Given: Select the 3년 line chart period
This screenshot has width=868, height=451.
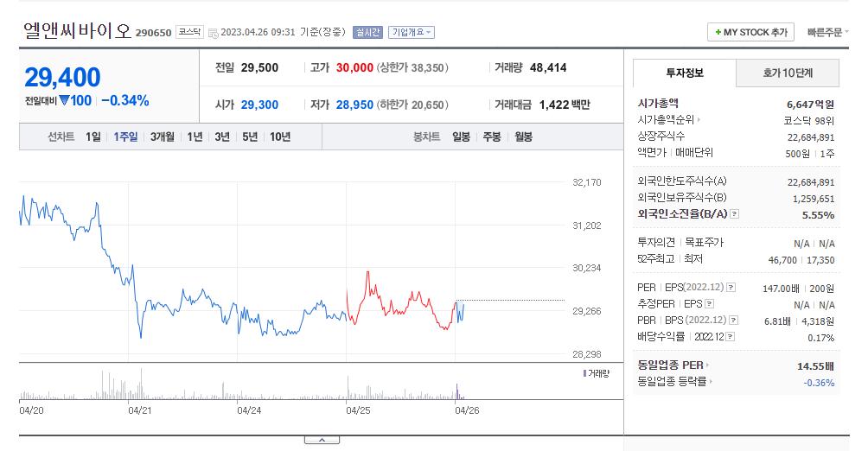Looking at the screenshot, I should (222, 137).
